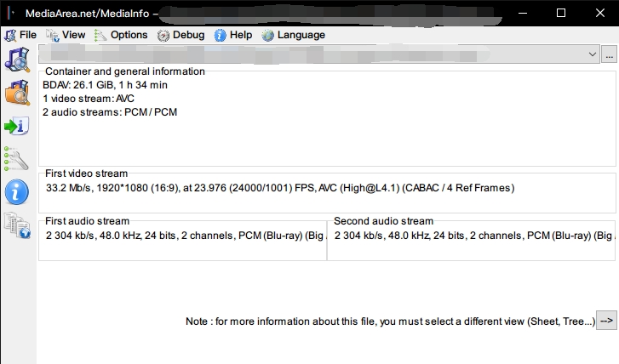Maximize the MediaInfo window
The height and width of the screenshot is (364, 619).
[561, 13]
